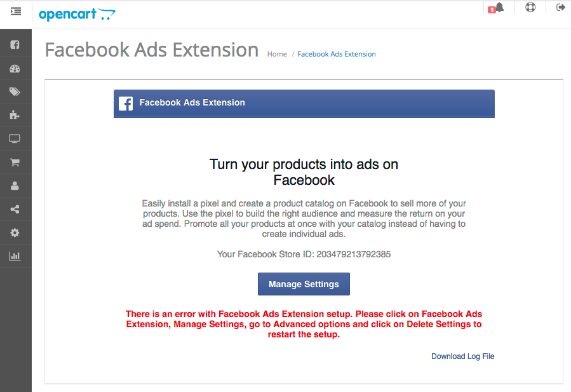Viewport: 571px width, 392px height.
Task: Go to Home breadcrumb link
Action: (x=277, y=54)
